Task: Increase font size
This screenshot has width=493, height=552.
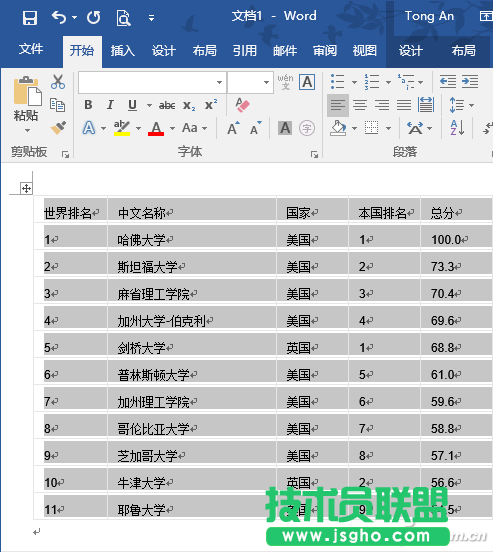Action: (x=233, y=128)
